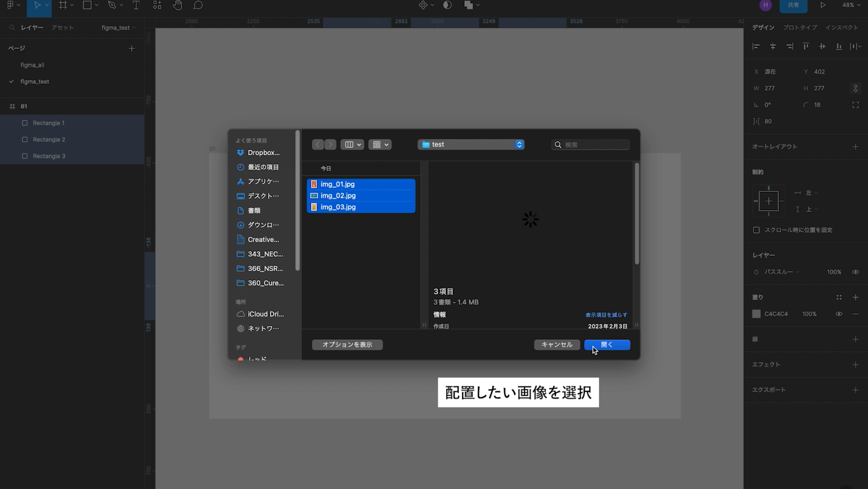
Task: Click the 開く button
Action: 607,345
